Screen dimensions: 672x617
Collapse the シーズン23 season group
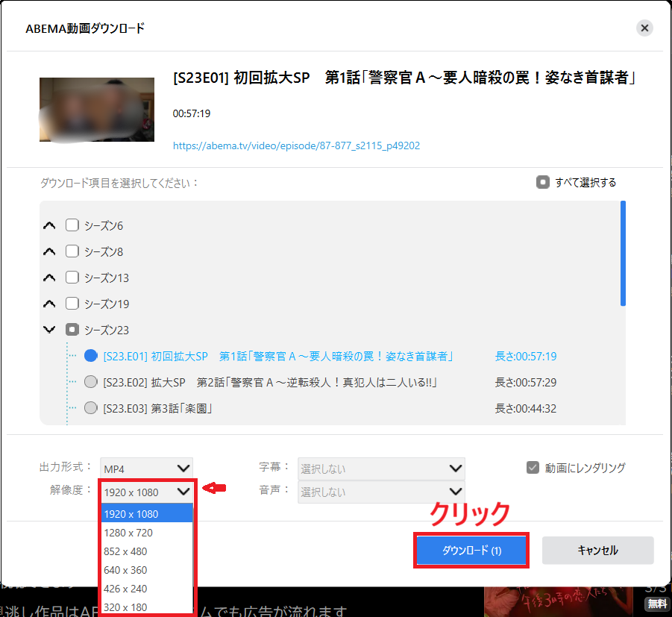[x=49, y=329]
